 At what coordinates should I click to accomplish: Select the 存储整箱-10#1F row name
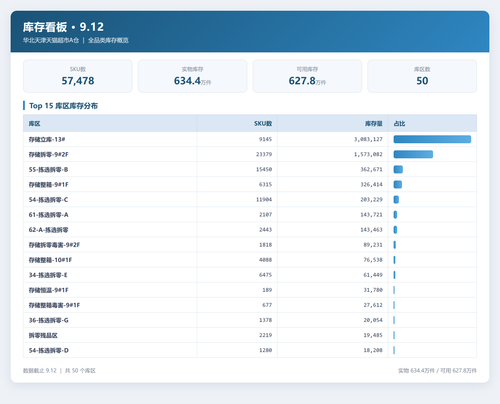coord(50,260)
